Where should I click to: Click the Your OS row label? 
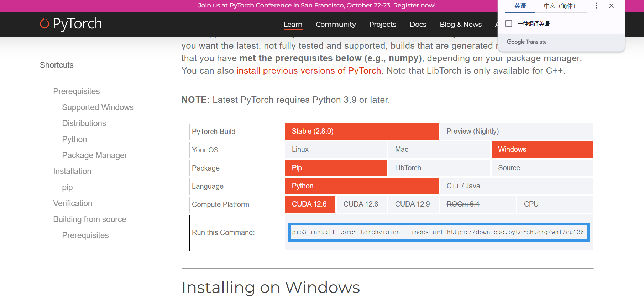pos(205,150)
